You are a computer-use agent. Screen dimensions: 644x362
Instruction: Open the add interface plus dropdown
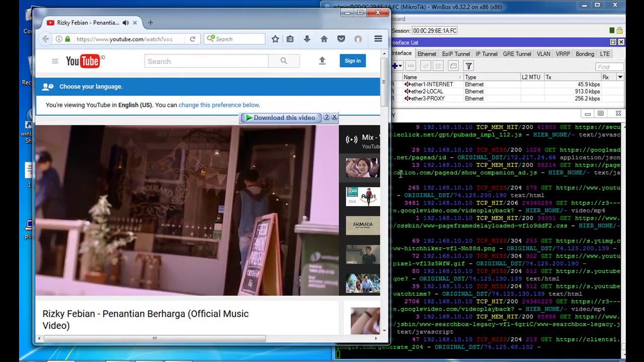[x=397, y=66]
